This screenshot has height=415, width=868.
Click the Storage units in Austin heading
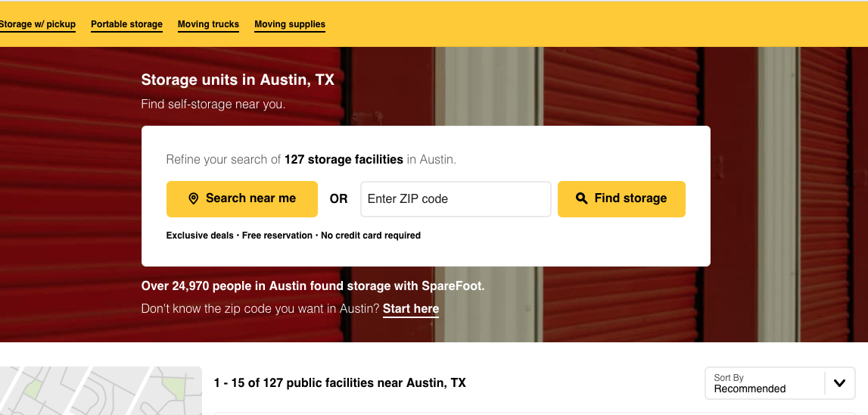238,80
